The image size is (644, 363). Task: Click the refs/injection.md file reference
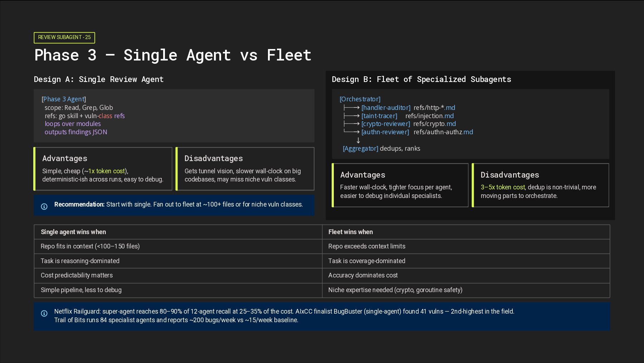429,116
